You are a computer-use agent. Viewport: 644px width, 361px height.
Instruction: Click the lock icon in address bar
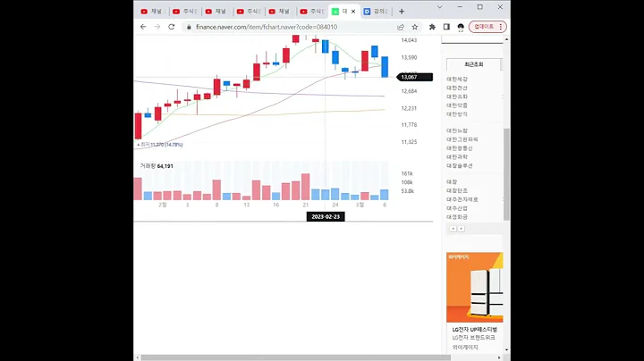(x=189, y=27)
